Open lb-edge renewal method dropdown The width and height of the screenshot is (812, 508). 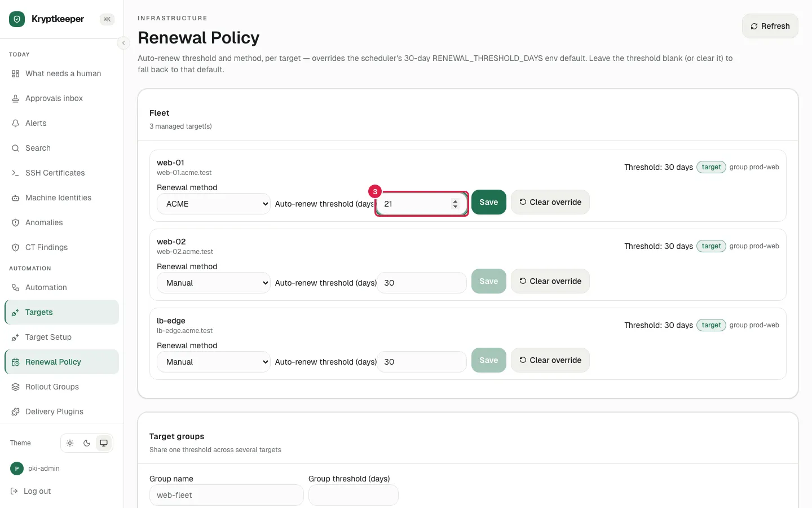(x=214, y=362)
